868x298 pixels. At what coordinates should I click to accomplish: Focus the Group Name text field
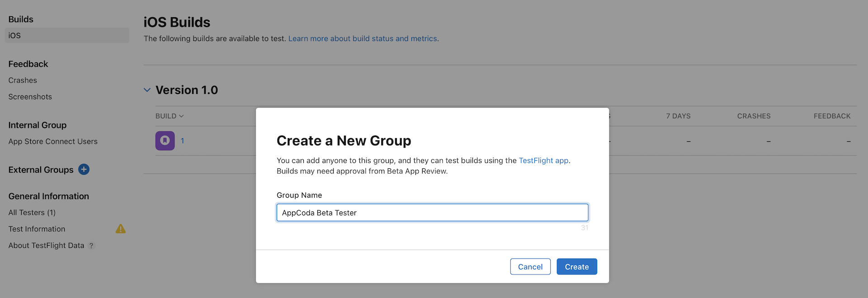(432, 213)
